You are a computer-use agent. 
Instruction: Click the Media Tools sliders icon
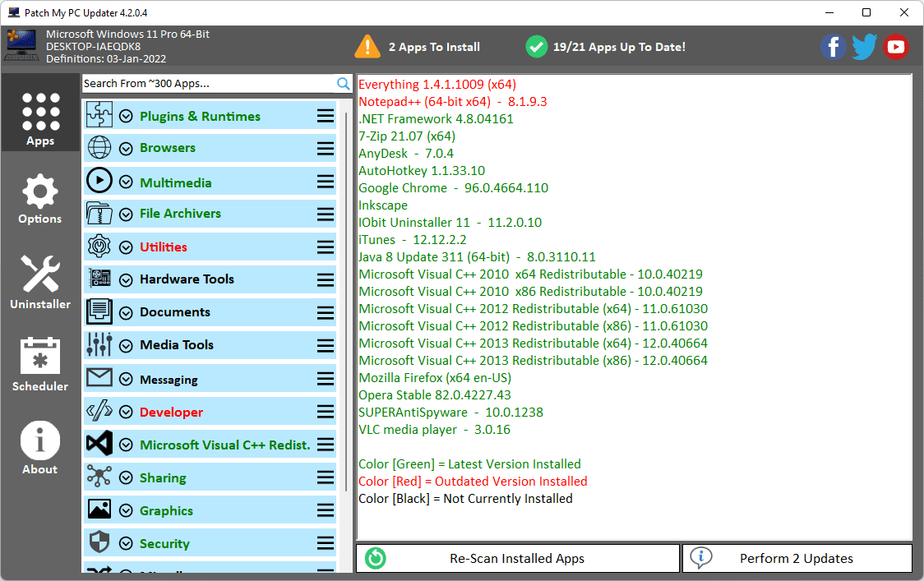(x=99, y=344)
